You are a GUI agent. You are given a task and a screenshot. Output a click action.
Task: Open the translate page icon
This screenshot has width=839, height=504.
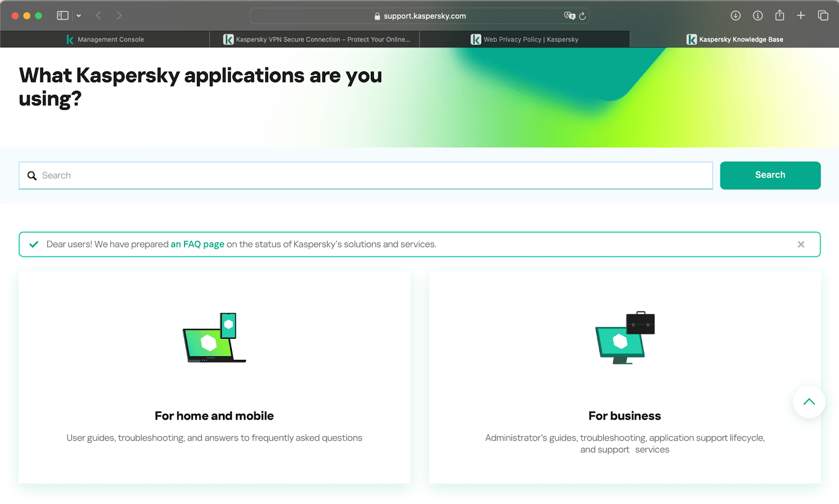[x=569, y=16]
